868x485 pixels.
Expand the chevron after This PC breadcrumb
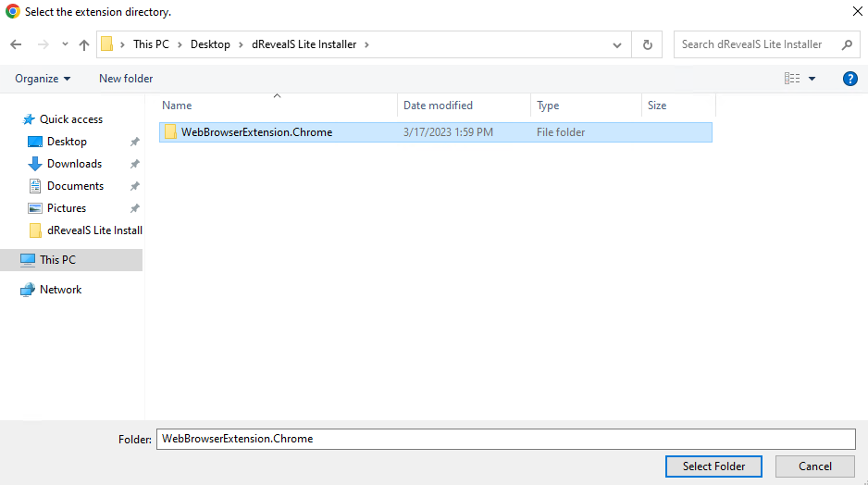click(180, 44)
